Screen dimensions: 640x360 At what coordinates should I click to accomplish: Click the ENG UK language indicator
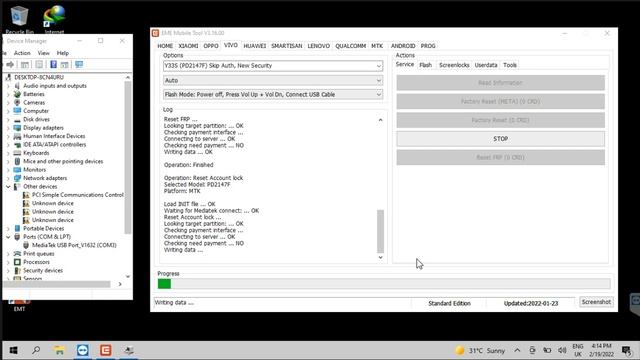tap(578, 350)
